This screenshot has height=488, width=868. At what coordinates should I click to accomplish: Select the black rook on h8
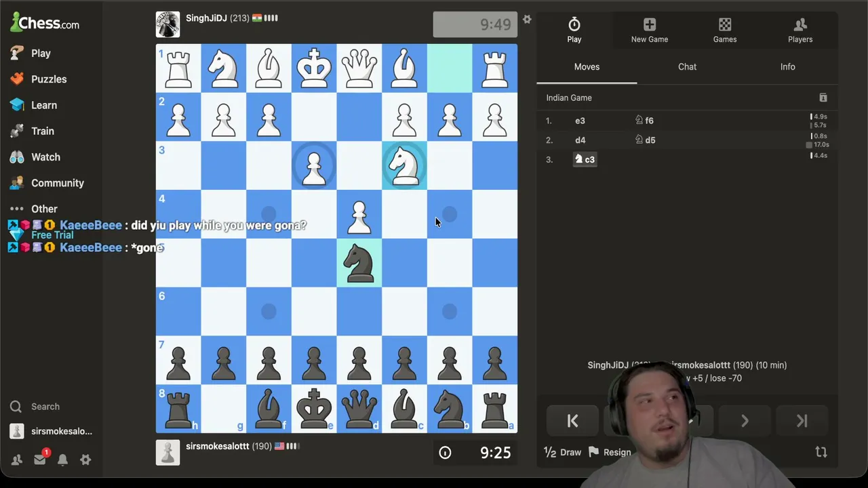click(178, 409)
